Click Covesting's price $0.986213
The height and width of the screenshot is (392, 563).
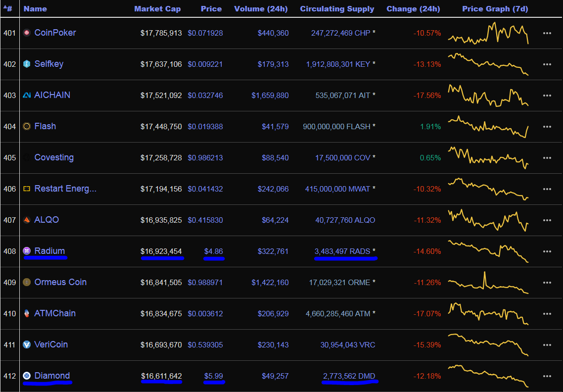click(205, 158)
